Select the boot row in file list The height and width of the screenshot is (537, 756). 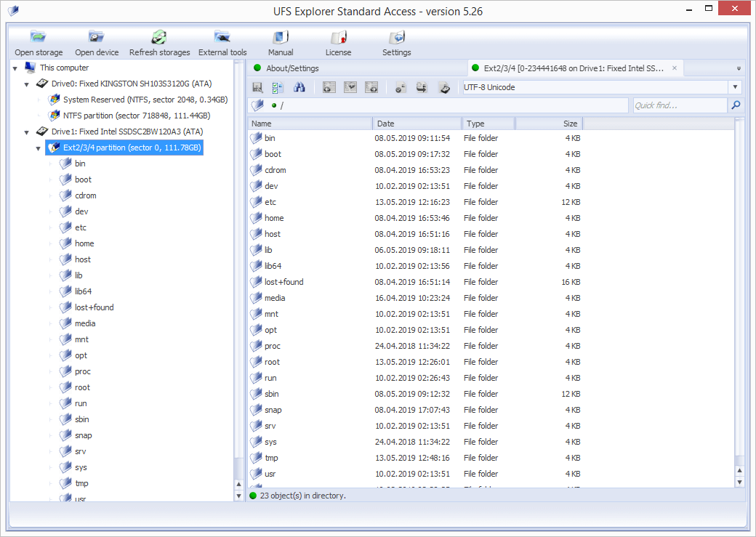(x=416, y=154)
